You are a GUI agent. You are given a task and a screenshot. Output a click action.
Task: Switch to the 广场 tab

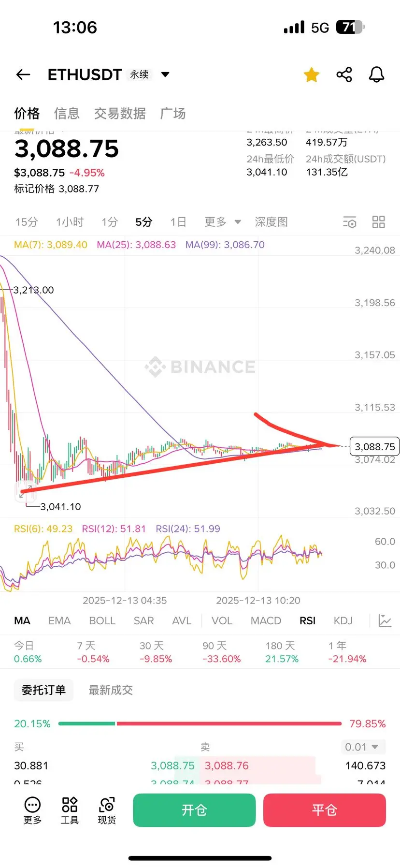pos(173,114)
